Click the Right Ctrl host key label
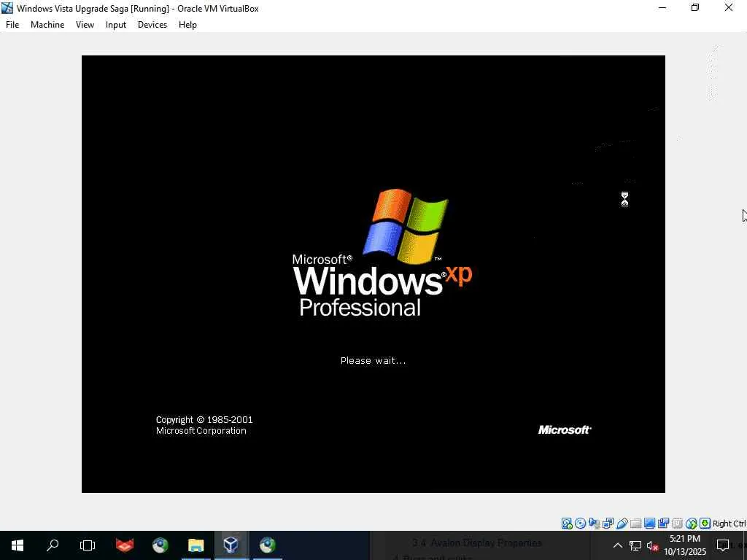747x560 pixels. coord(729,524)
